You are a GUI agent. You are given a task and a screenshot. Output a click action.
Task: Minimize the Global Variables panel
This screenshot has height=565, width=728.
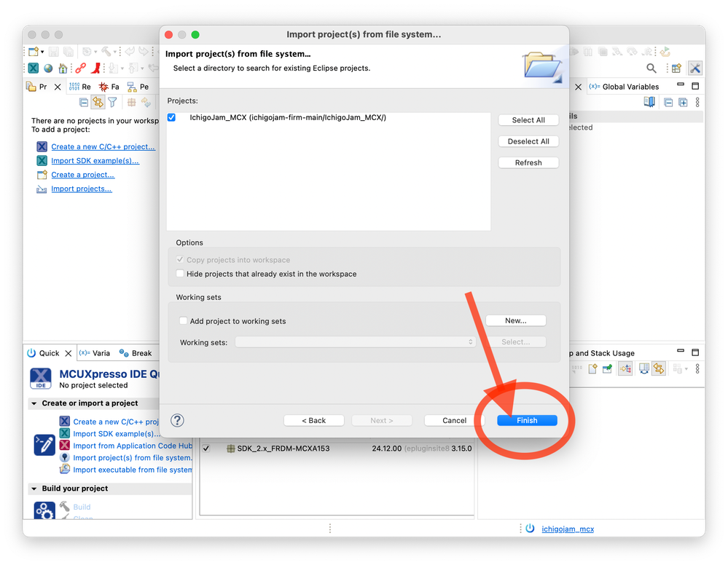[681, 84]
